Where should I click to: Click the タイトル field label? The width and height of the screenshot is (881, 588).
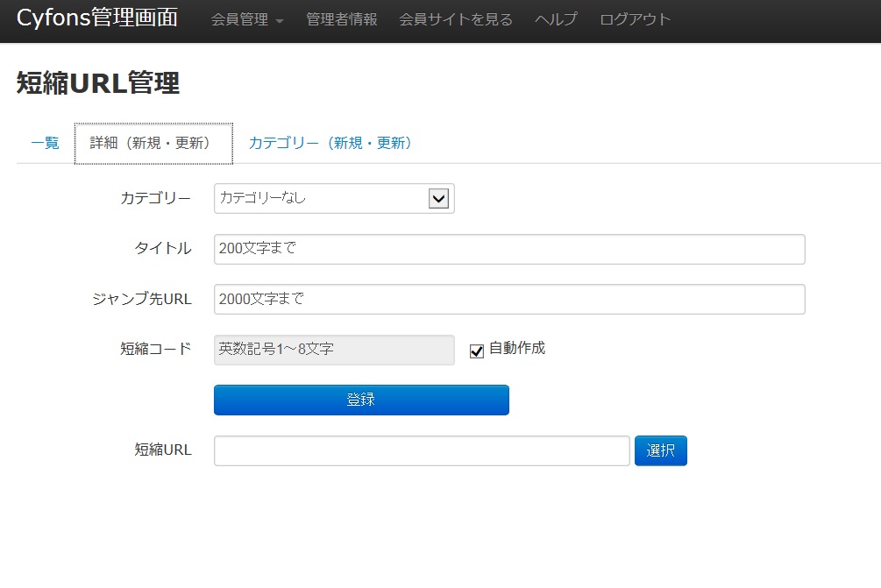click(x=162, y=249)
